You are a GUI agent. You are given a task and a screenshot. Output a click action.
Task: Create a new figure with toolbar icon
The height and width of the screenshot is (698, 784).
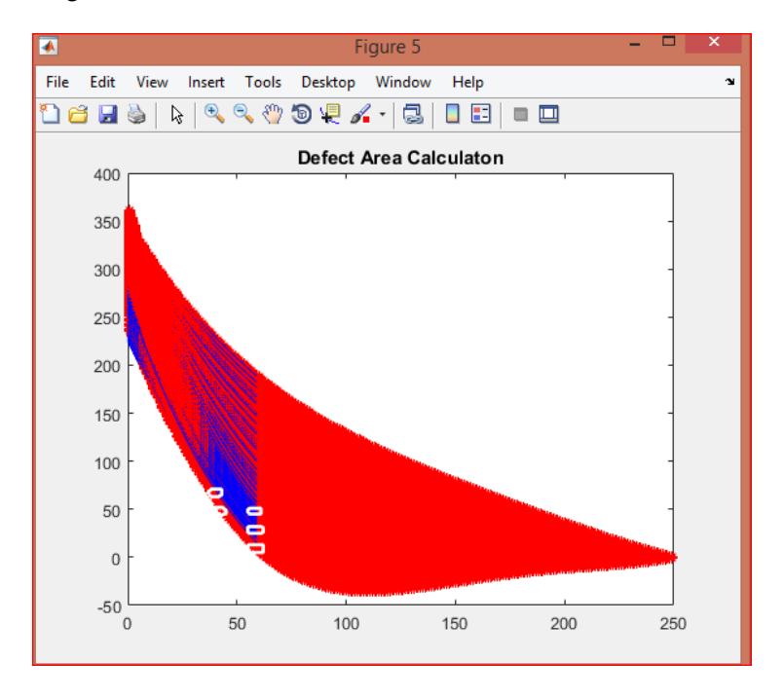coord(50,115)
